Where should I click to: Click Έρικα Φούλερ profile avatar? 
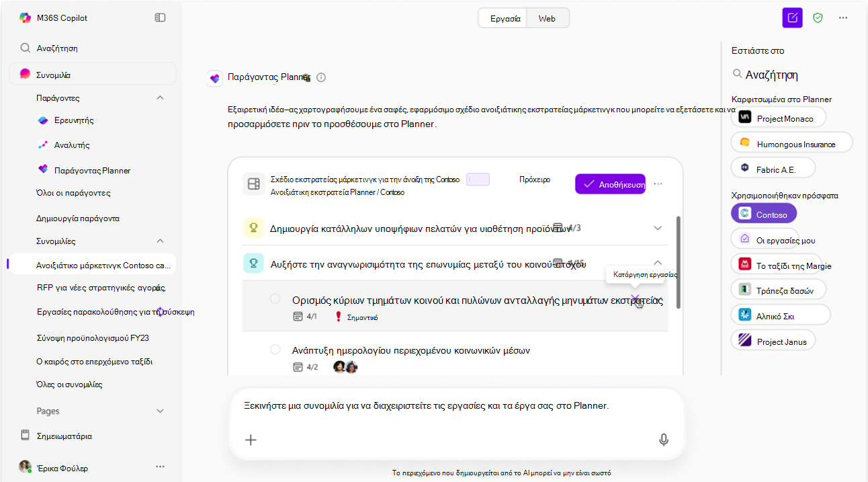click(26, 467)
